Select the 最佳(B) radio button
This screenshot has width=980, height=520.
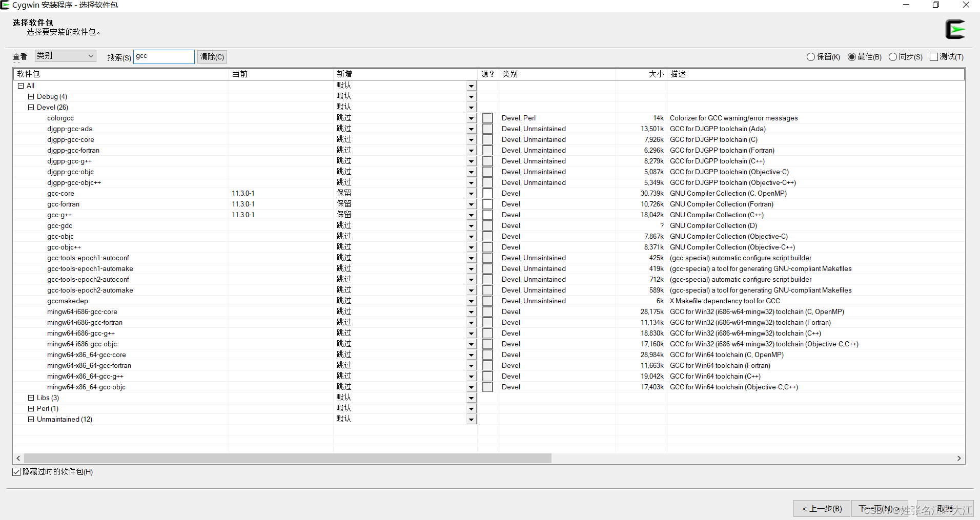[851, 57]
